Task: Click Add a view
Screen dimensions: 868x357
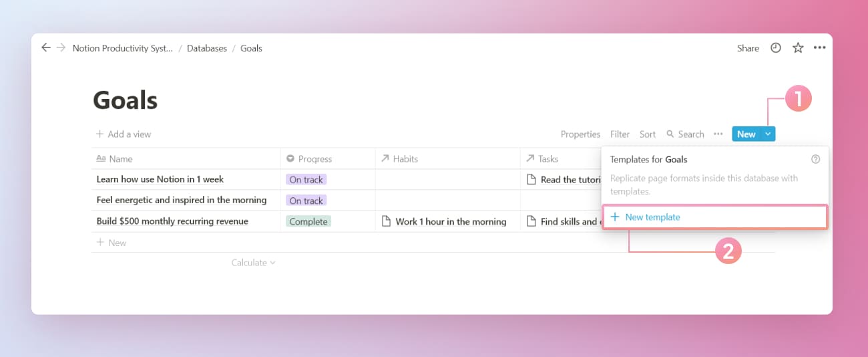Action: (124, 134)
